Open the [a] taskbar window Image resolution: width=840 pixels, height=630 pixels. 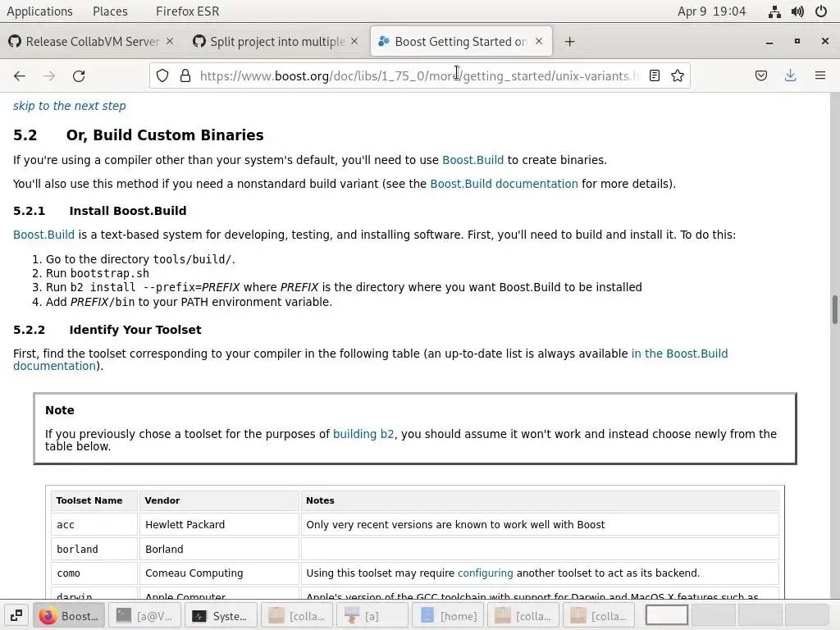point(372,615)
